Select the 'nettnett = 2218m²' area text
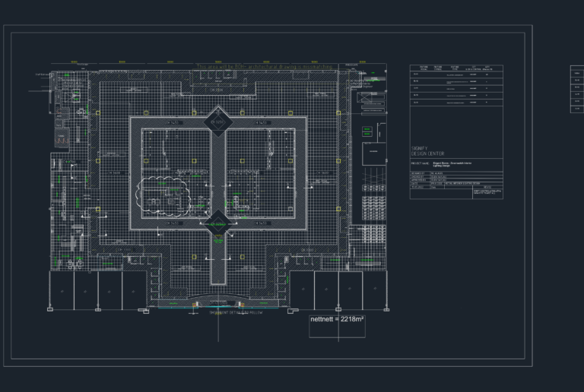Screen dimensions: 584x392 click(337, 319)
